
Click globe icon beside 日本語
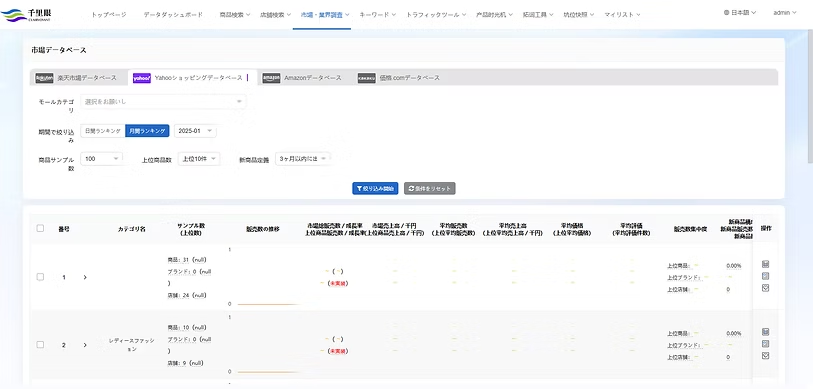tap(726, 12)
